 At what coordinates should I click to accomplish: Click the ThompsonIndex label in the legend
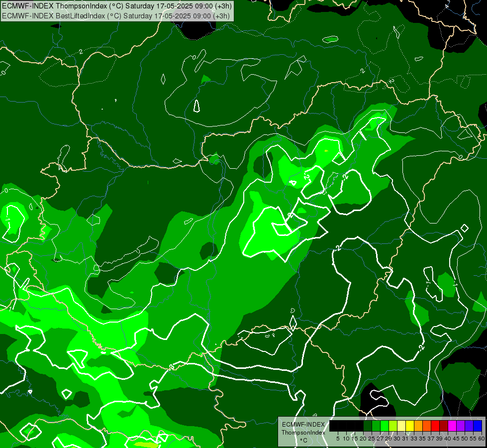point(303,433)
